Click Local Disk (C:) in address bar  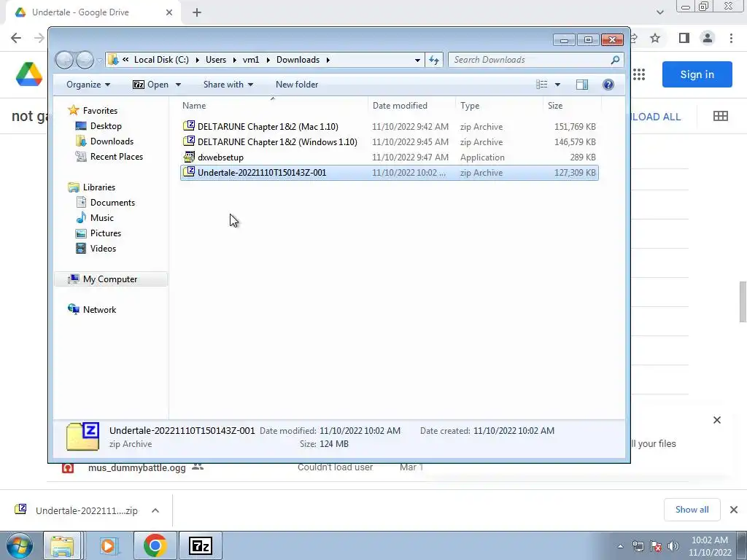pyautogui.click(x=161, y=60)
